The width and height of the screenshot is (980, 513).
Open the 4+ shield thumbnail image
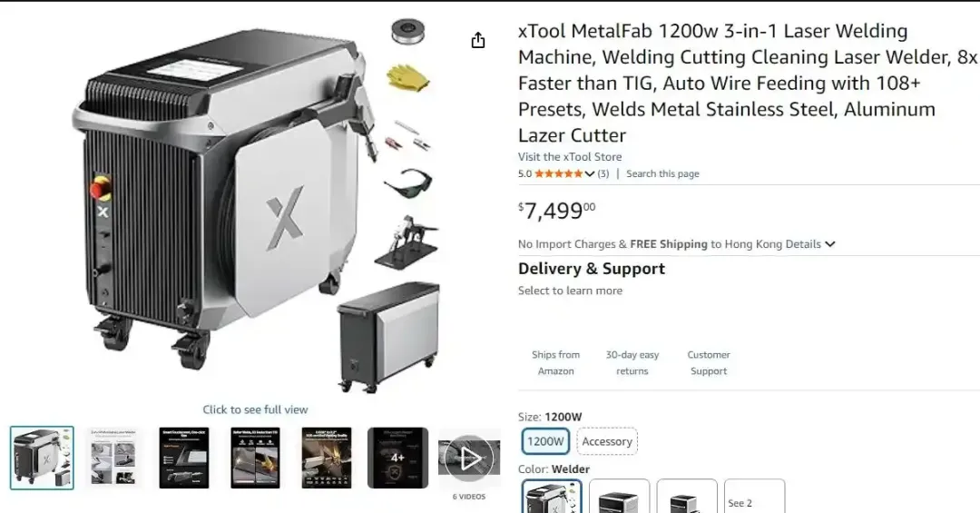point(398,458)
